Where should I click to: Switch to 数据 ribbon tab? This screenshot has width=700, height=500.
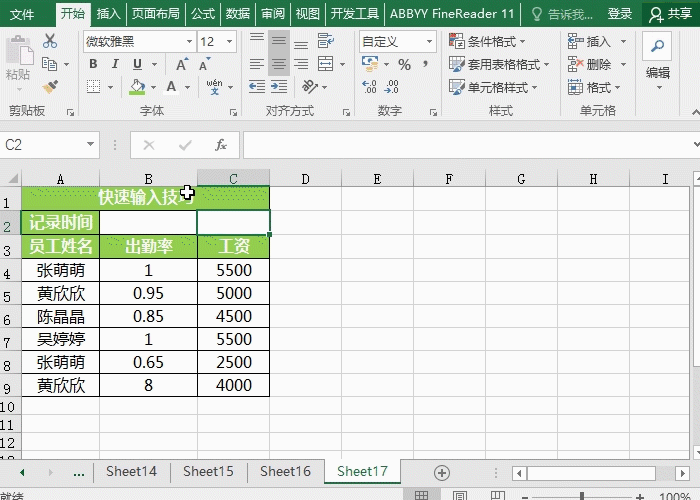(238, 14)
